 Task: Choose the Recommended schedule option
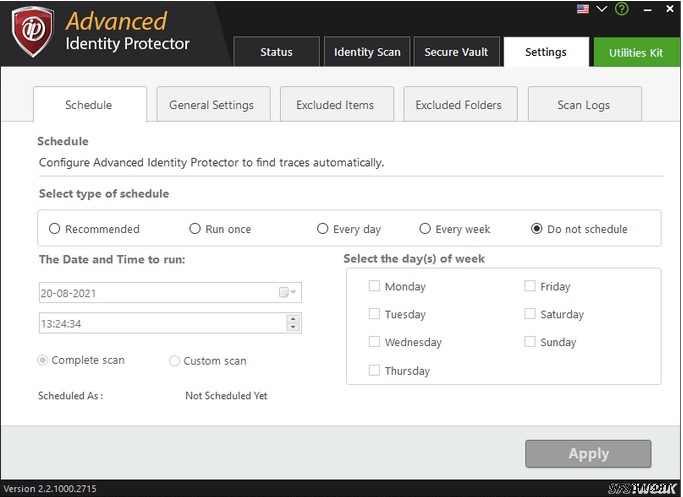(x=54, y=229)
